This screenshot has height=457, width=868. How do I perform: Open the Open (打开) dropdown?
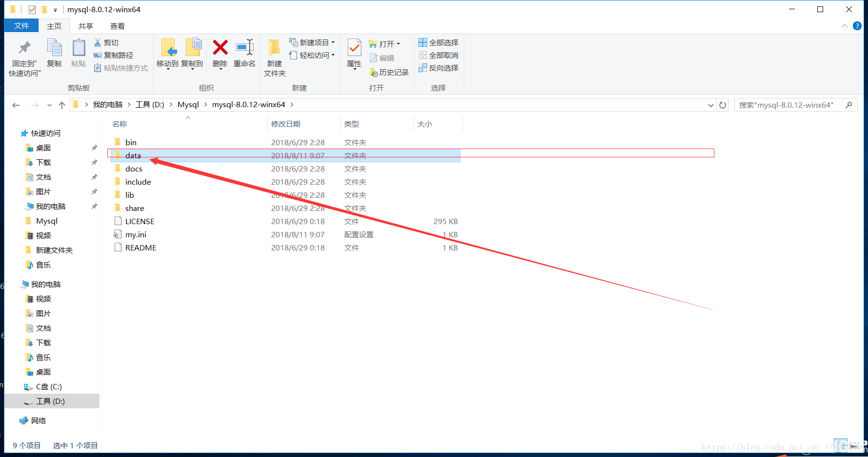click(x=385, y=44)
